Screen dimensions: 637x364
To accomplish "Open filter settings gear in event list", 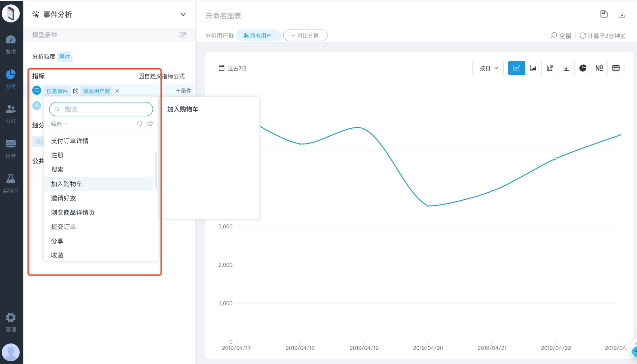I will tap(150, 123).
